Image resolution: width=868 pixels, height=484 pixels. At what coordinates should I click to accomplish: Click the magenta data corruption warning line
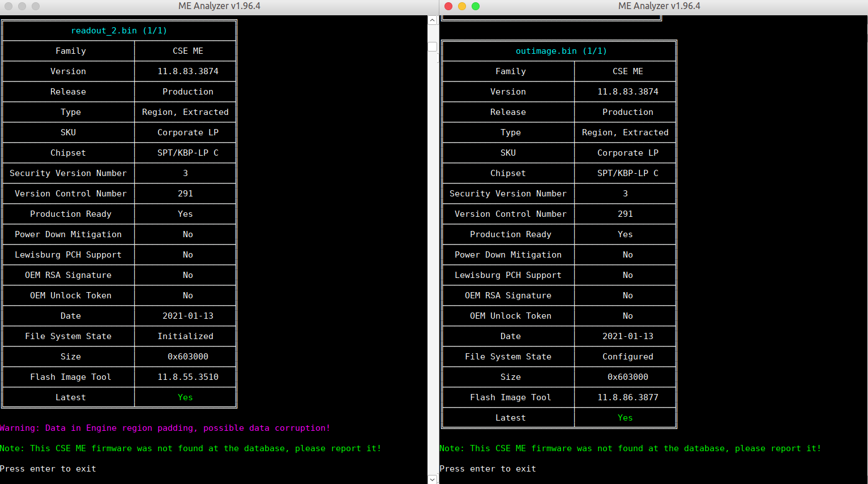pos(165,428)
